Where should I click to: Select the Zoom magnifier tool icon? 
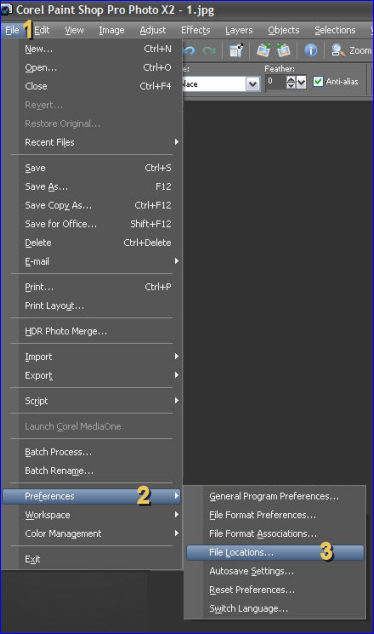[338, 50]
